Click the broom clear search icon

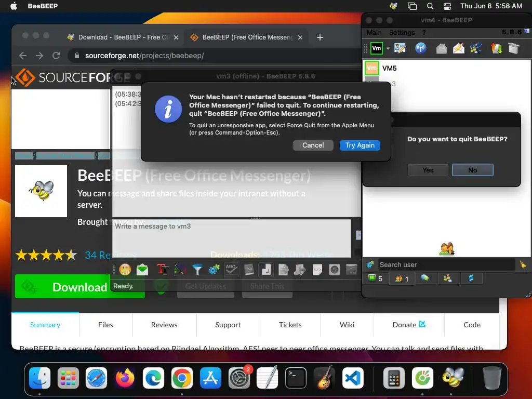pyautogui.click(x=523, y=264)
